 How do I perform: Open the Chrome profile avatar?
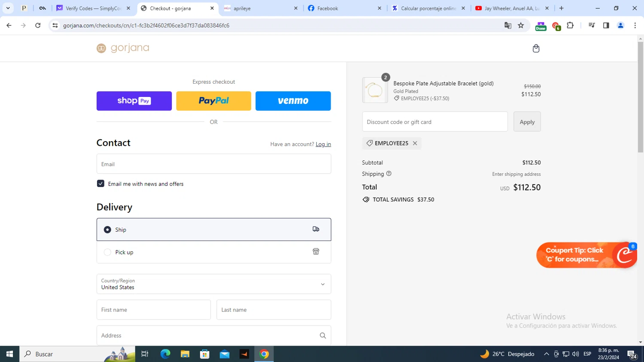click(620, 25)
